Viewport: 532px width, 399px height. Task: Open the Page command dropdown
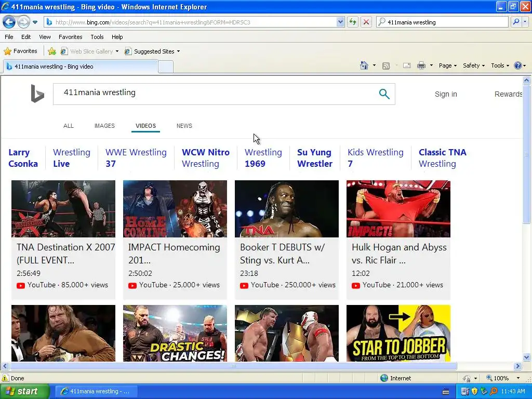(x=447, y=65)
